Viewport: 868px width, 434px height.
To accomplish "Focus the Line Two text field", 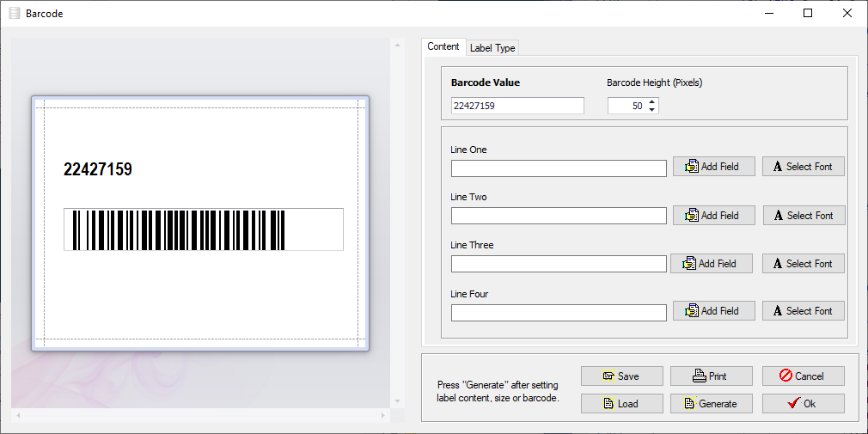I will 559,216.
